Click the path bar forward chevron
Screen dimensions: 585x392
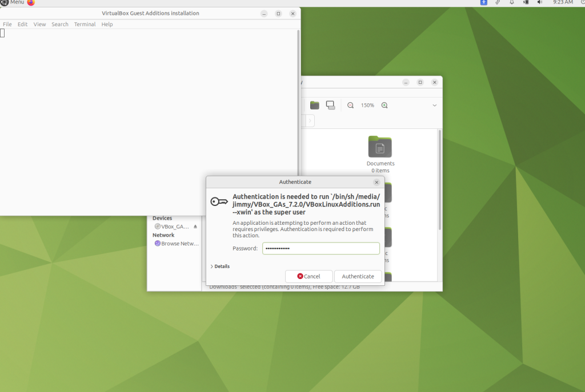click(310, 121)
